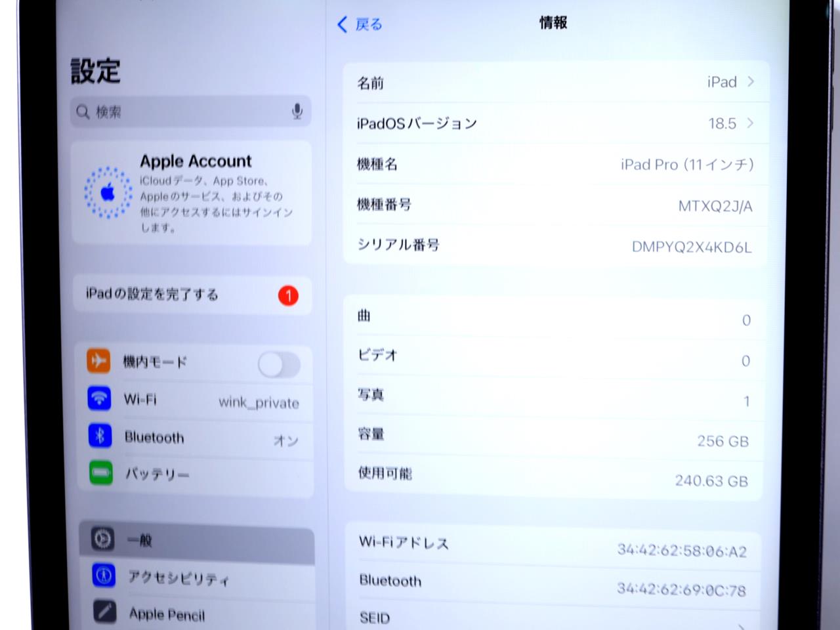
Task: Expand the 名前 row chevron
Action: coord(751,82)
